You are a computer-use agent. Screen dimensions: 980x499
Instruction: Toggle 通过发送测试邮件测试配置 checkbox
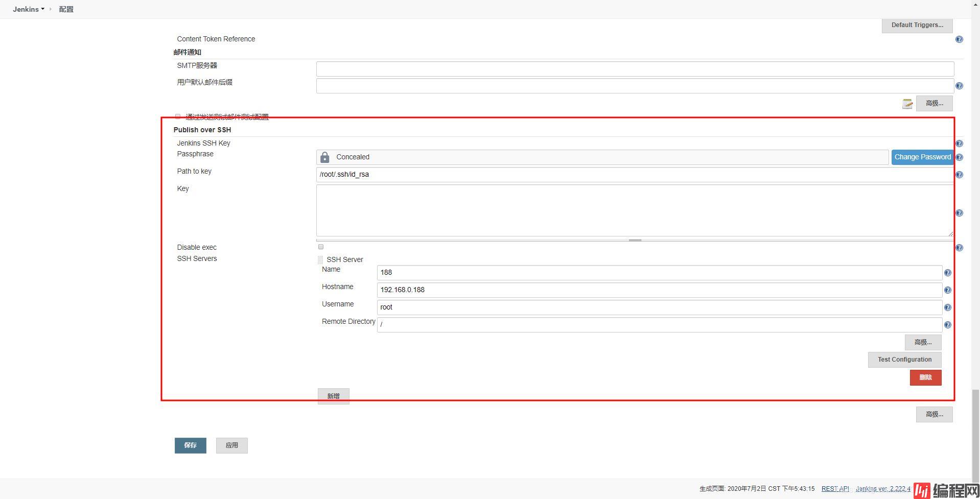click(178, 116)
